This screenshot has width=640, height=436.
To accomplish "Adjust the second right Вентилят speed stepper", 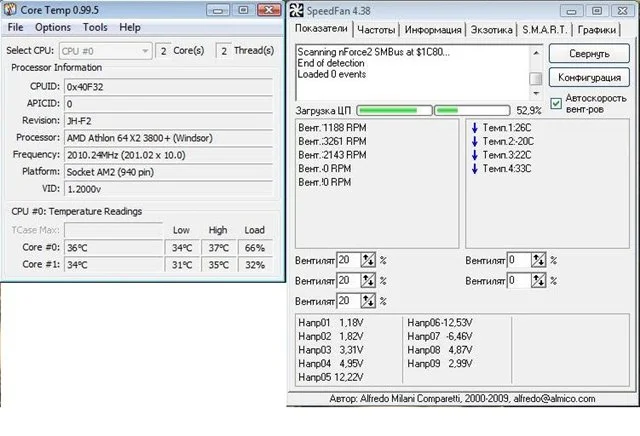I will (x=538, y=280).
